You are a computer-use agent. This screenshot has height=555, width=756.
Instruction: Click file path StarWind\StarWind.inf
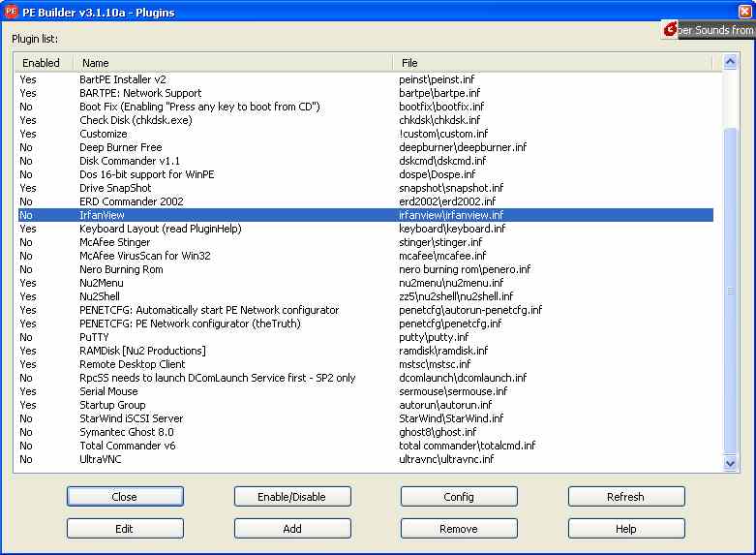(451, 418)
